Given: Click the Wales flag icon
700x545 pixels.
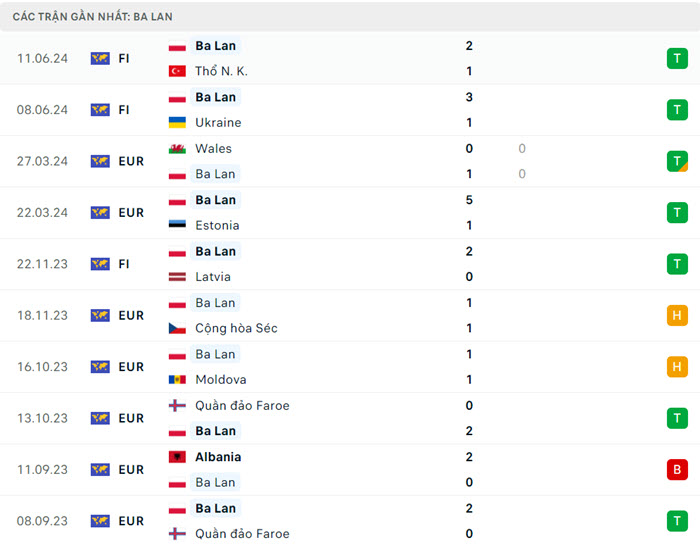Looking at the screenshot, I should point(177,149).
